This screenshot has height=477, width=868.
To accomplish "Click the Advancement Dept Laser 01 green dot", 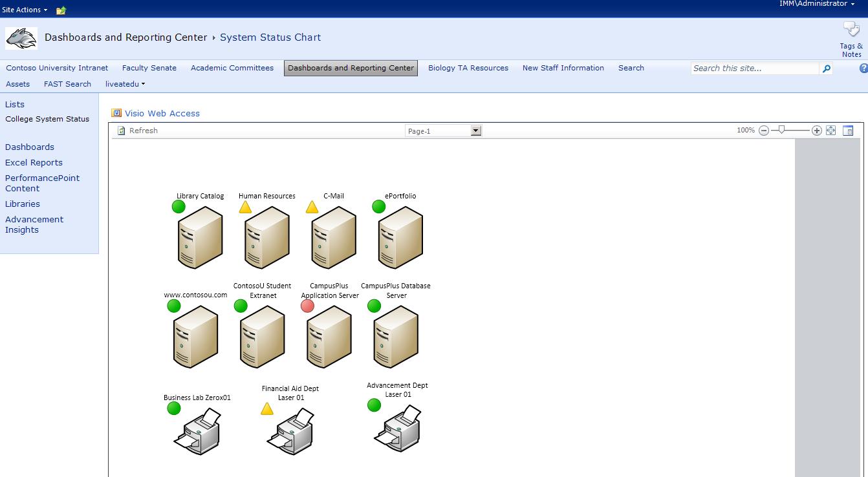I will click(374, 405).
